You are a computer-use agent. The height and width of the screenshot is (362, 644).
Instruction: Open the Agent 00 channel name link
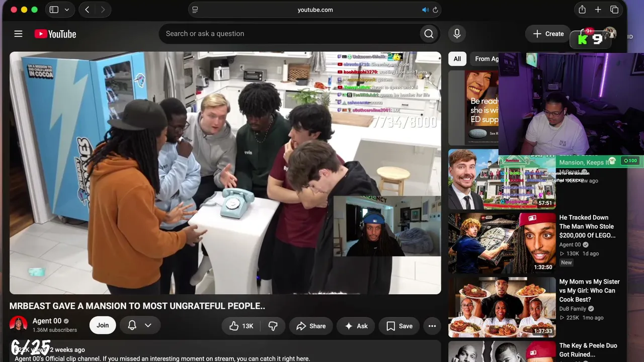click(47, 321)
